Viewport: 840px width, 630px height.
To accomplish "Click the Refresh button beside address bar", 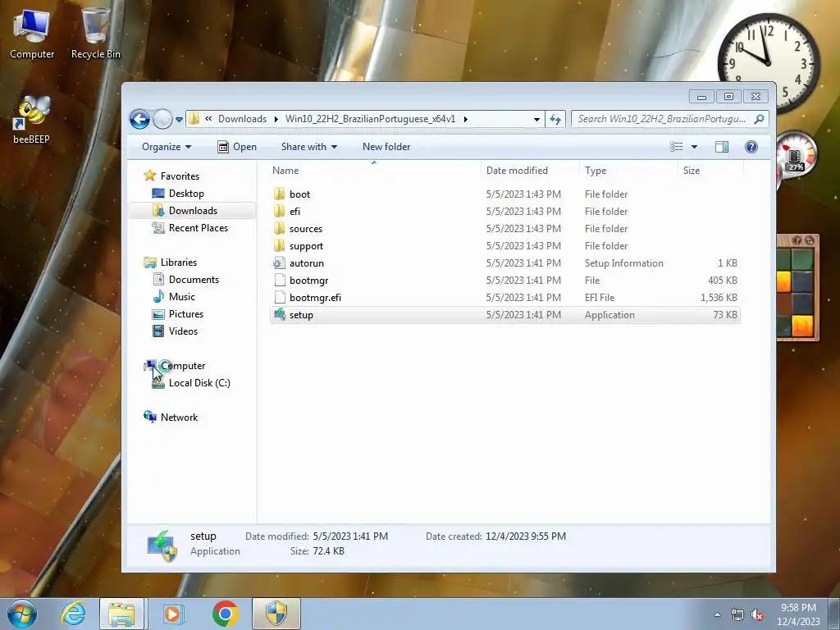I will (x=555, y=119).
